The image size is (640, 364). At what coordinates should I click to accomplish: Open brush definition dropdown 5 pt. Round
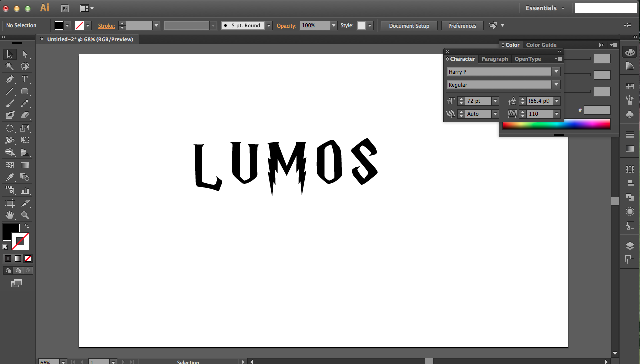click(x=269, y=26)
